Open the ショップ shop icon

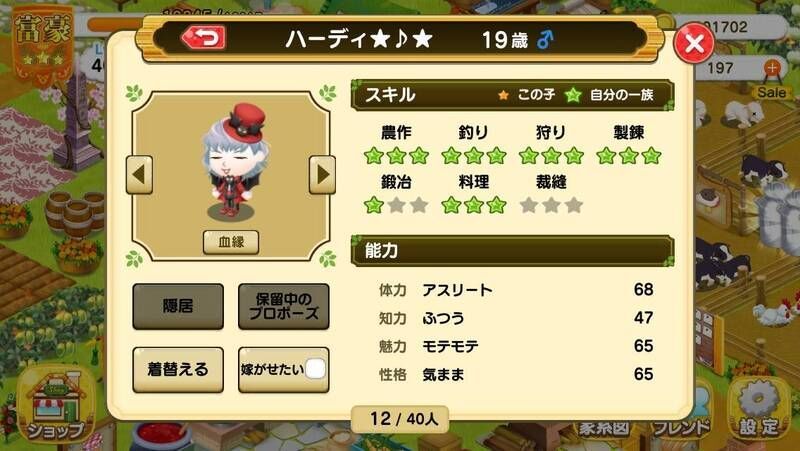tap(56, 403)
